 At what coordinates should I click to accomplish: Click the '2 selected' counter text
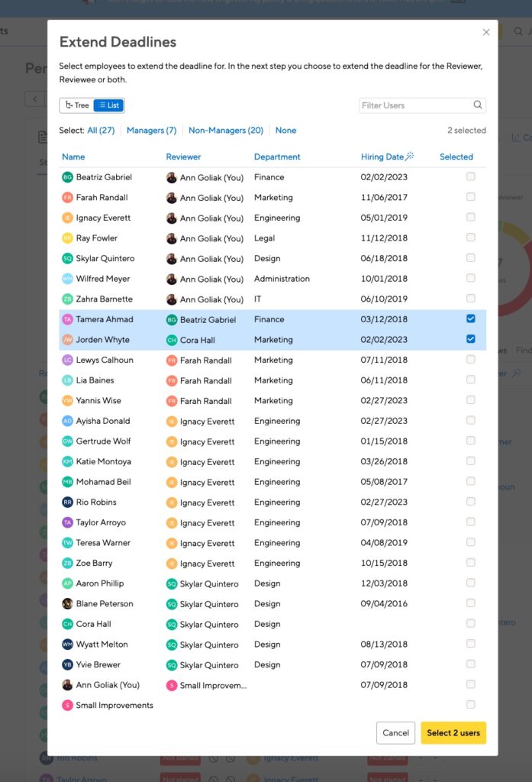click(x=466, y=130)
